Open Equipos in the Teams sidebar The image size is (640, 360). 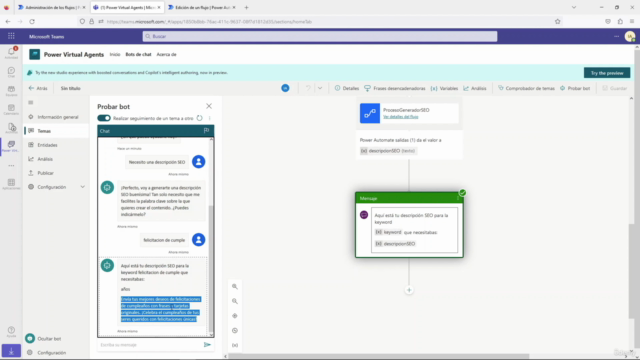11,91
